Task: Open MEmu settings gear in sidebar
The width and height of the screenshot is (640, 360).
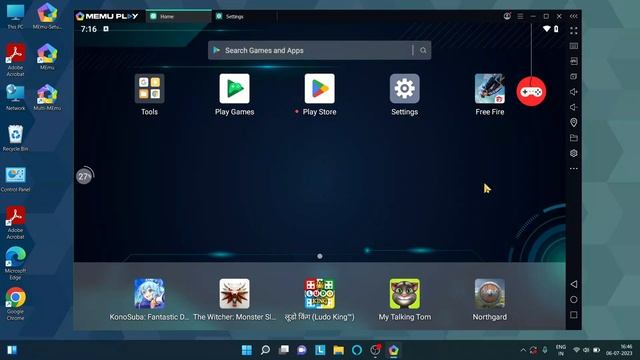Action: (x=573, y=153)
